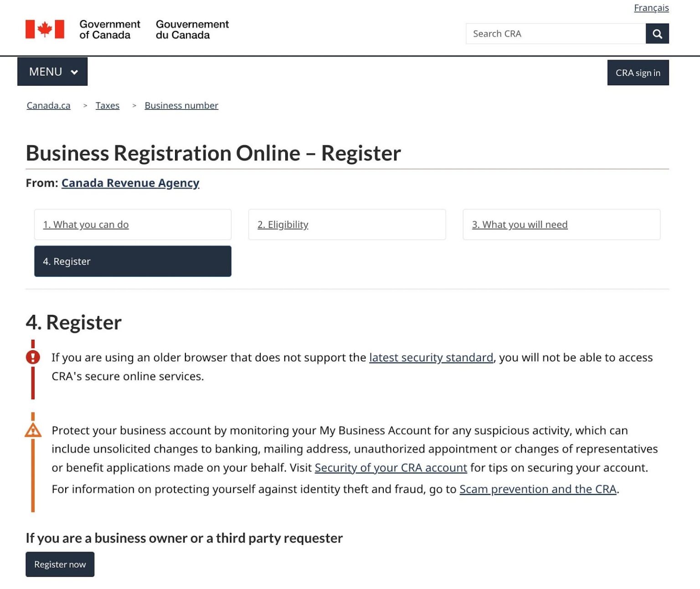The width and height of the screenshot is (700, 589).
Task: Select the active Register step
Action: pos(67,261)
